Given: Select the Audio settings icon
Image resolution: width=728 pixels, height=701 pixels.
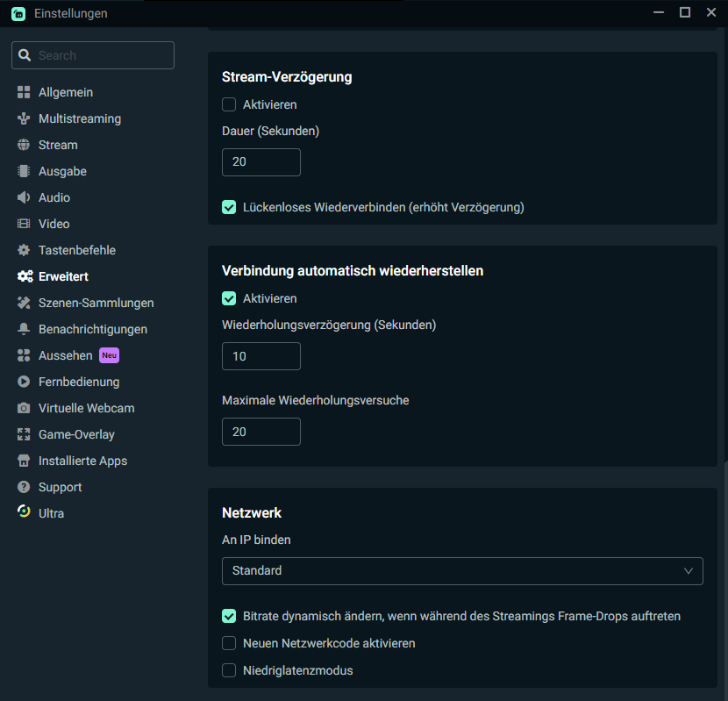Looking at the screenshot, I should pyautogui.click(x=24, y=197).
